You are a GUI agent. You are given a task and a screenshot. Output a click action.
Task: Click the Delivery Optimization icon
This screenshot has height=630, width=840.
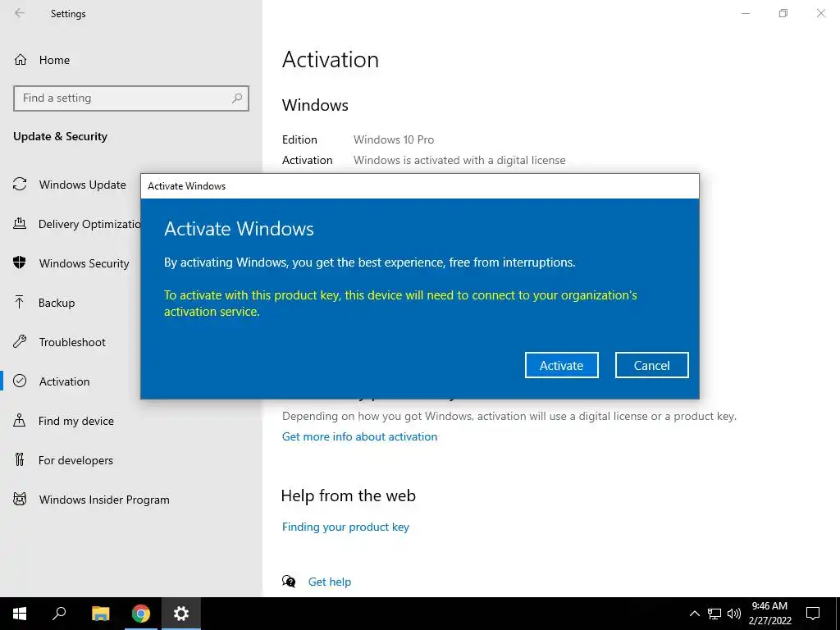coord(20,223)
